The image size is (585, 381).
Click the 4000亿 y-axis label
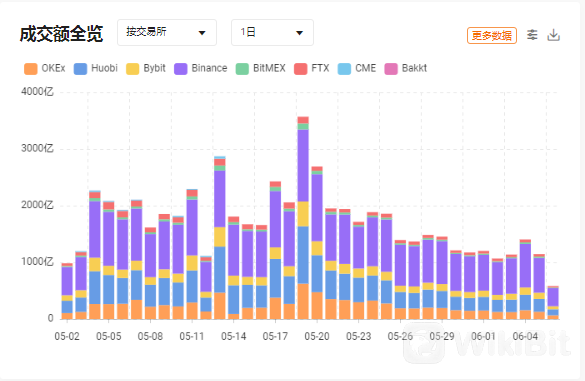pos(38,91)
